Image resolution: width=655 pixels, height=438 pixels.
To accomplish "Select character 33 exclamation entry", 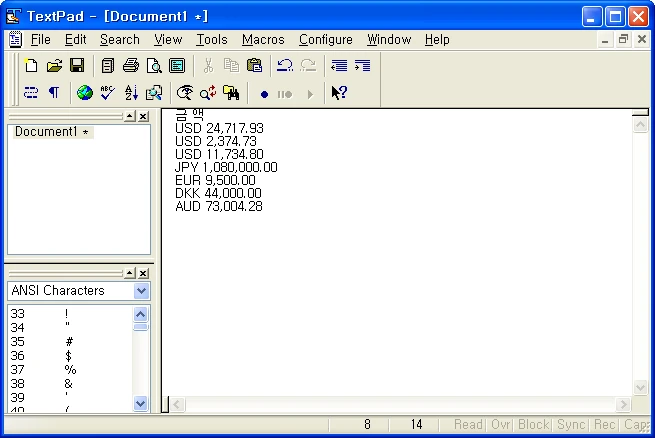I will pyautogui.click(x=70, y=314).
